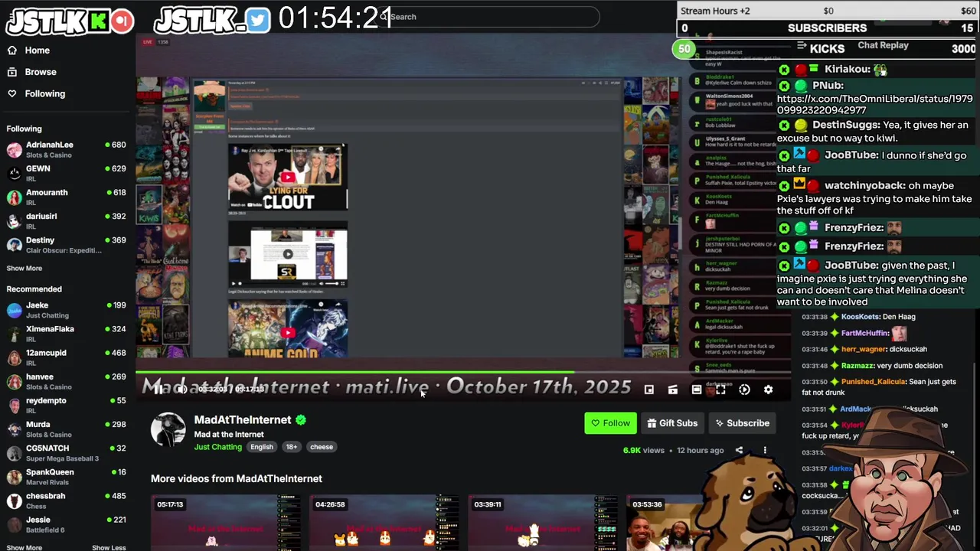
Task: Toggle theater mode in the player
Action: coord(697,390)
